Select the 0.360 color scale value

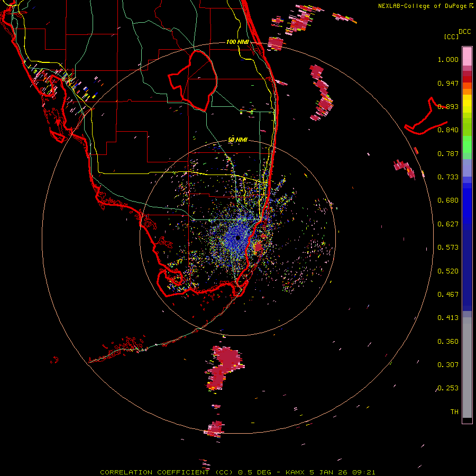(x=448, y=342)
